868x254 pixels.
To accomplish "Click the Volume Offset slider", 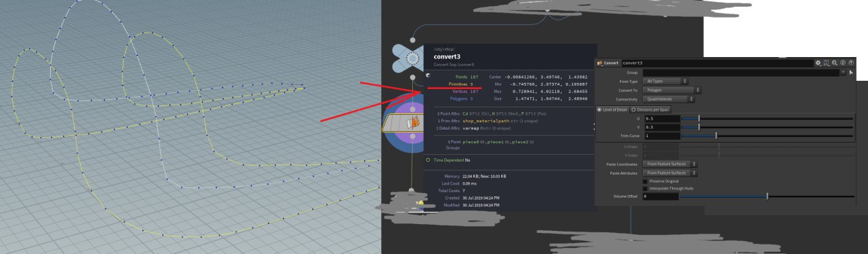I will (x=767, y=196).
